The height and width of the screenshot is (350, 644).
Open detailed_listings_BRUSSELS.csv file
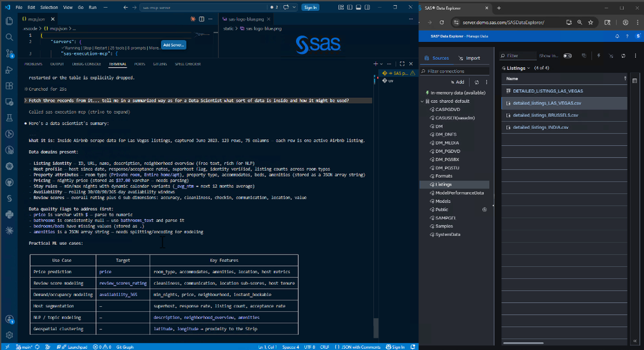pos(545,115)
